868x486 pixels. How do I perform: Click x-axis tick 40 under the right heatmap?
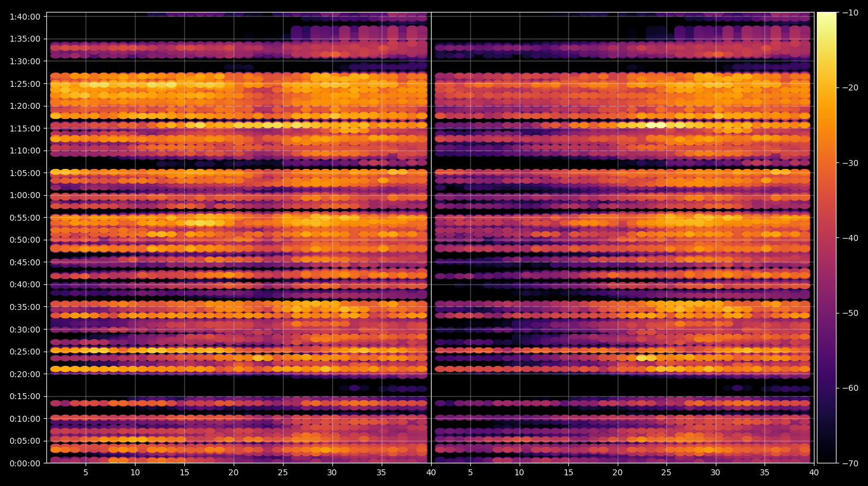pos(814,473)
